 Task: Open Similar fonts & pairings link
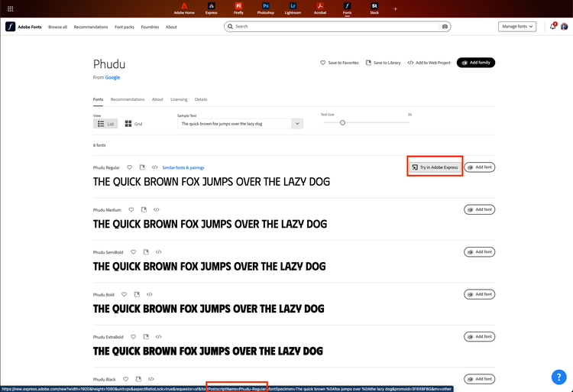tap(183, 167)
